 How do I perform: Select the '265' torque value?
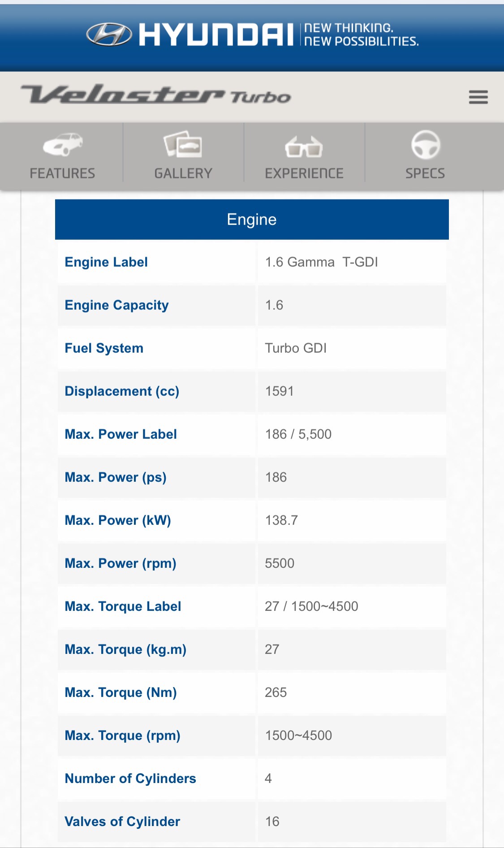[276, 692]
